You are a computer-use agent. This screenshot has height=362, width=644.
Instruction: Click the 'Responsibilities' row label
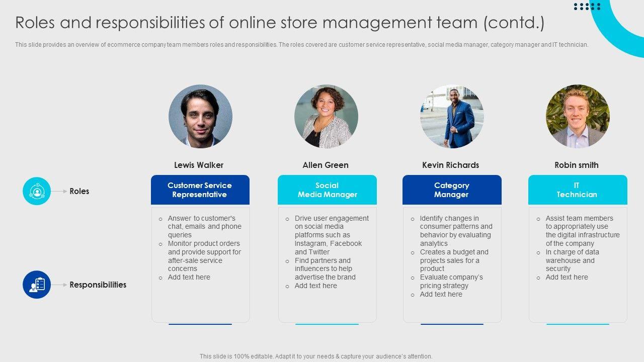pyautogui.click(x=98, y=285)
